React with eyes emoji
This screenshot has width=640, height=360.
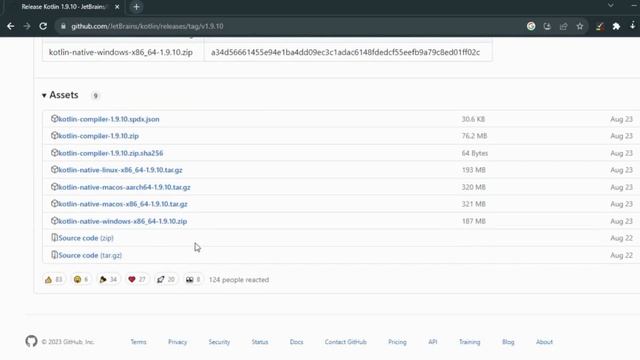(x=193, y=280)
